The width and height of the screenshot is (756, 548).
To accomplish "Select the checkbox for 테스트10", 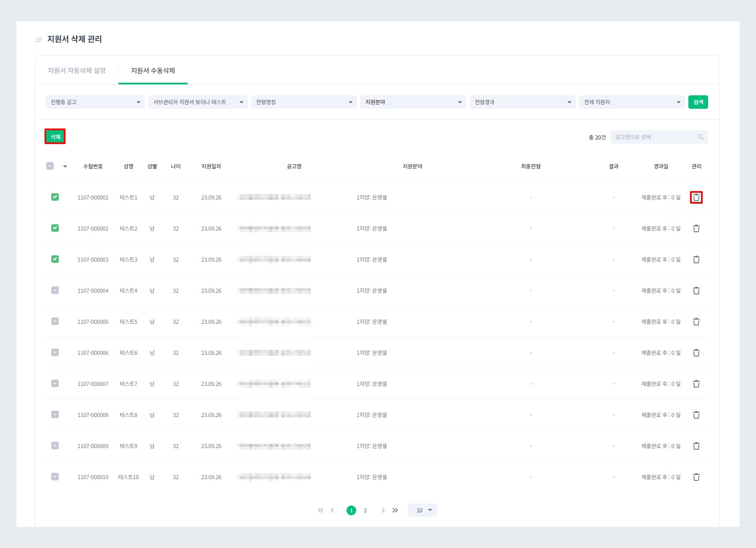I will 55,477.
